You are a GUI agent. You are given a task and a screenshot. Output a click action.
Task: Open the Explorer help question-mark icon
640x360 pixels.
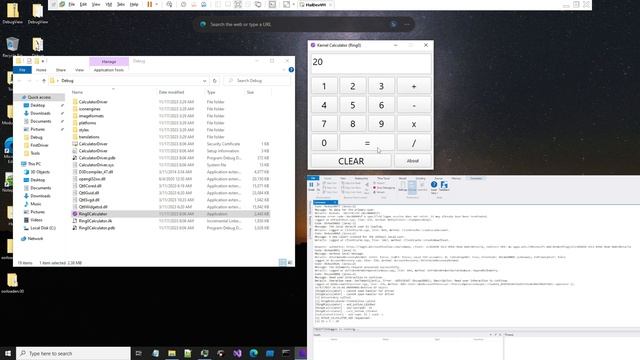coord(291,70)
